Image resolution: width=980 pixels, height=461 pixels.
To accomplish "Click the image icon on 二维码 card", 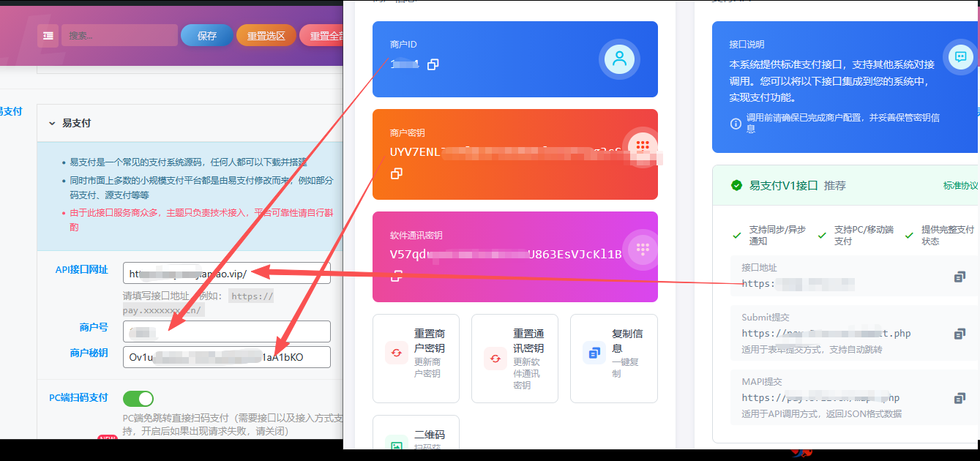I will tap(396, 444).
